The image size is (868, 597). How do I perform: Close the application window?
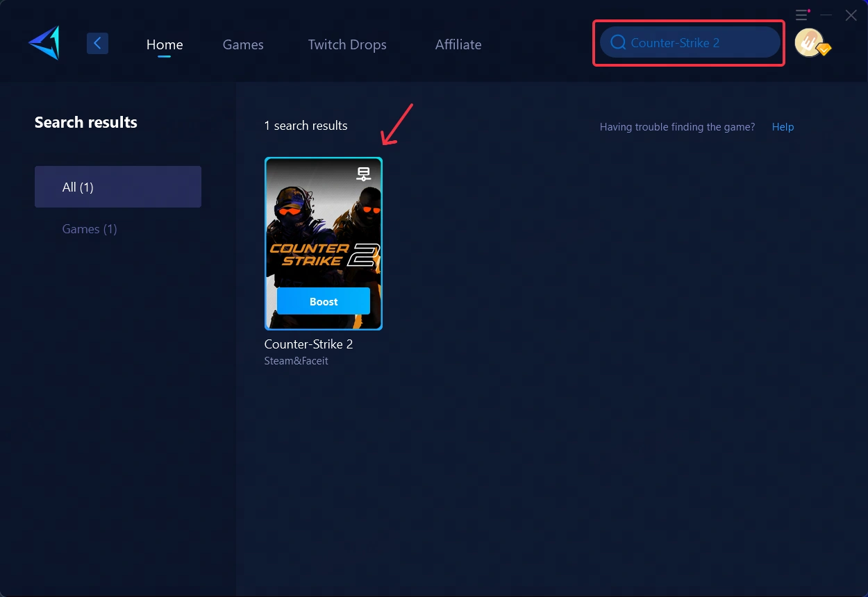coord(851,15)
